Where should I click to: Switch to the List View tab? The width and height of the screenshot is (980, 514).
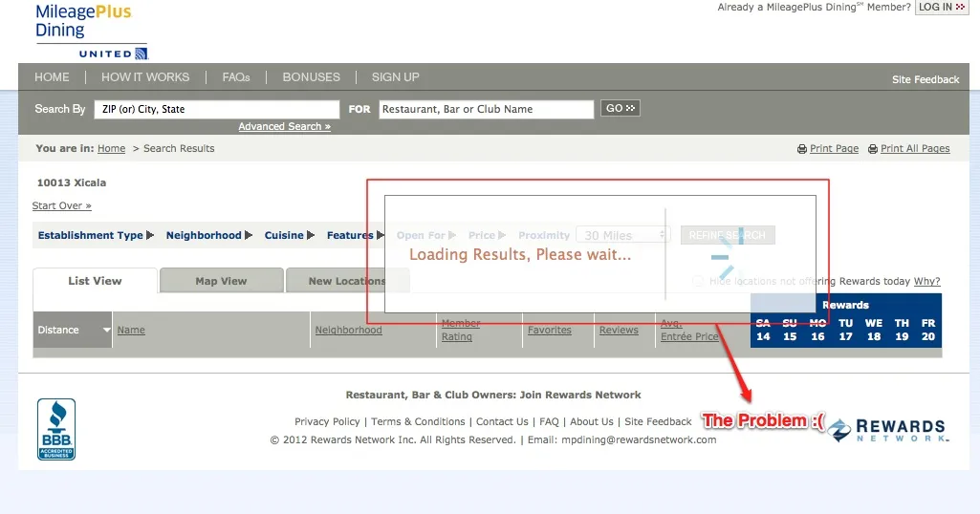[x=95, y=281]
